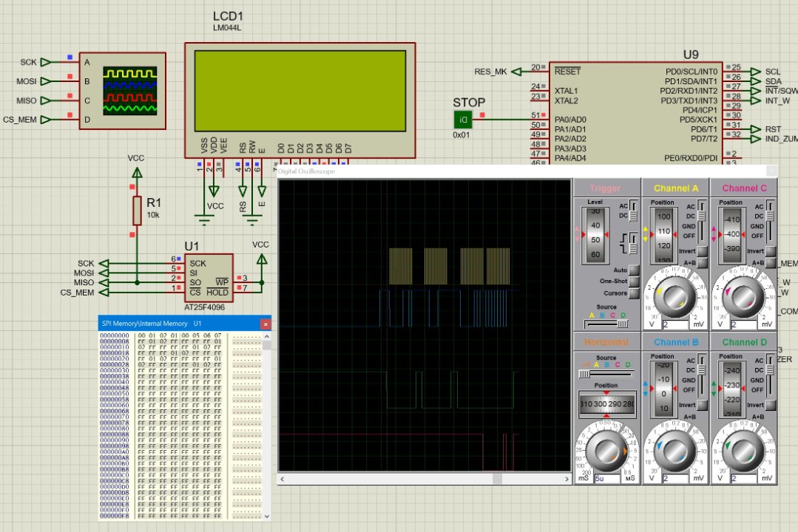Click the Channel B voltage value field
The height and width of the screenshot is (532, 798).
674,478
